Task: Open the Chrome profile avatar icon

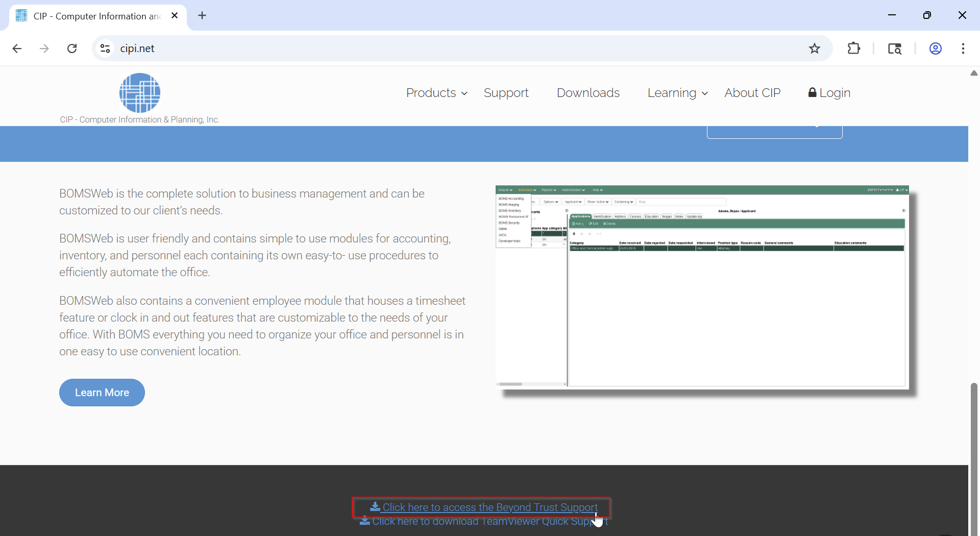Action: [935, 48]
